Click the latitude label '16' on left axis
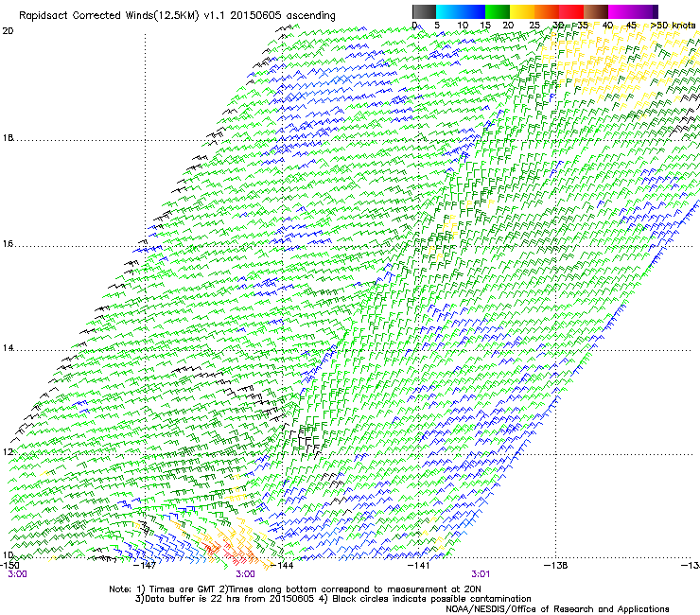Screen dimensions: 700x615 [8, 244]
